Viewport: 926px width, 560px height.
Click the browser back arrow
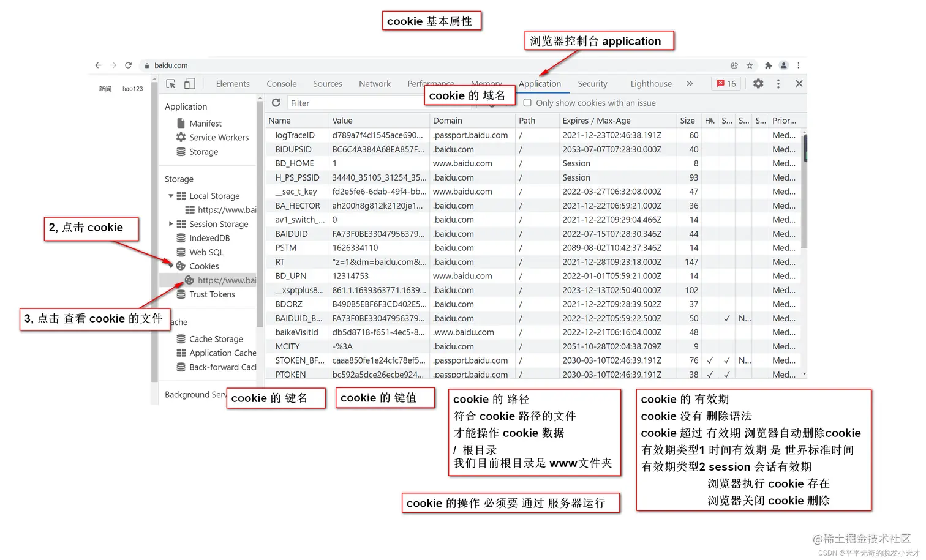pos(98,65)
